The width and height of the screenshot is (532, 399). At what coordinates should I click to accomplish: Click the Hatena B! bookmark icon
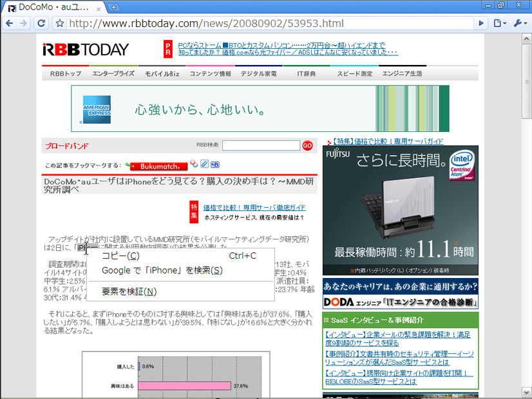point(215,165)
